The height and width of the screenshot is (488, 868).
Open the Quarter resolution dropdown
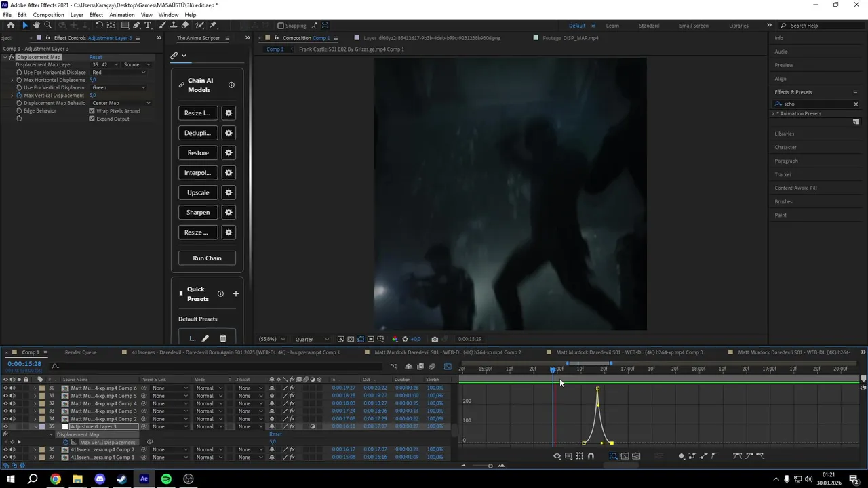click(311, 339)
